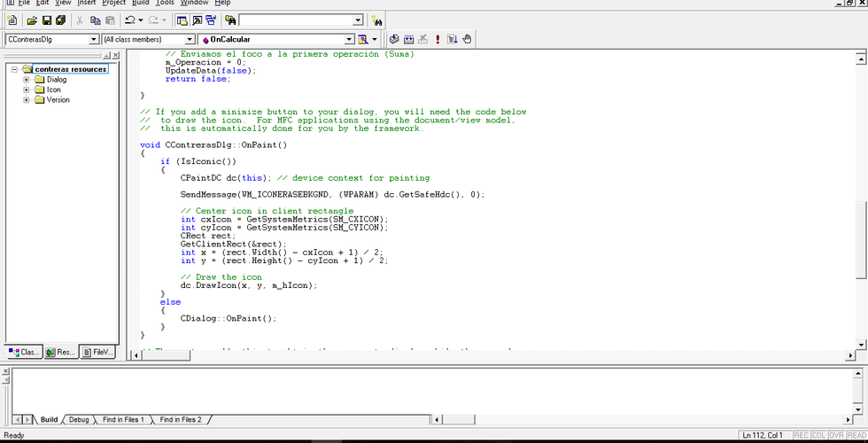The height and width of the screenshot is (443, 868).
Task: Open the Undo history dropdown arrow
Action: [141, 20]
